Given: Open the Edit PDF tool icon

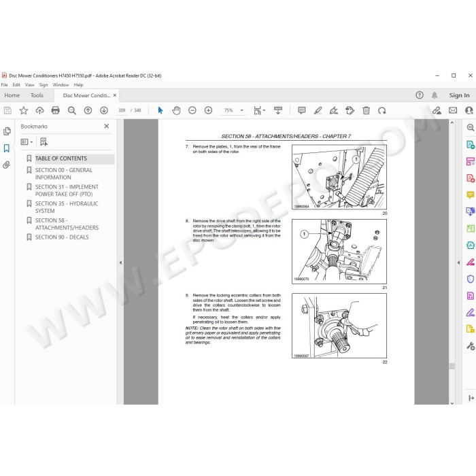Looking at the screenshot, I should pos(471,162).
